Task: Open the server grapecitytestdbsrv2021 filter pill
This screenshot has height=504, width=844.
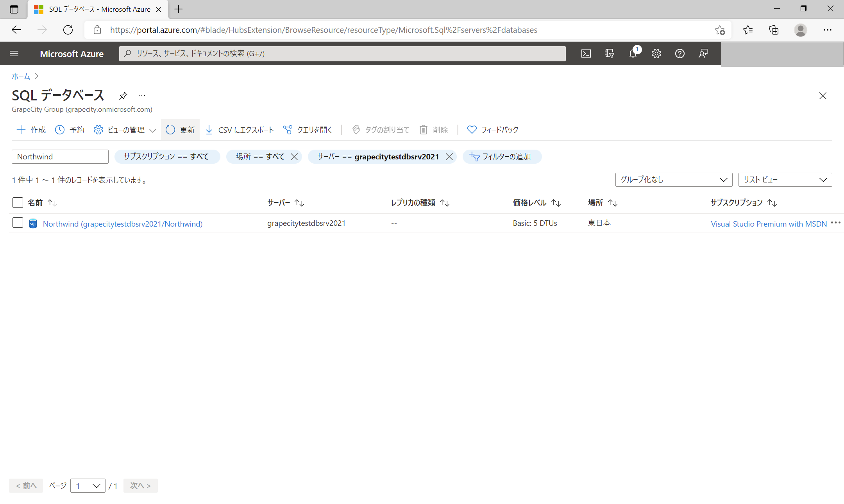Action: pyautogui.click(x=378, y=157)
